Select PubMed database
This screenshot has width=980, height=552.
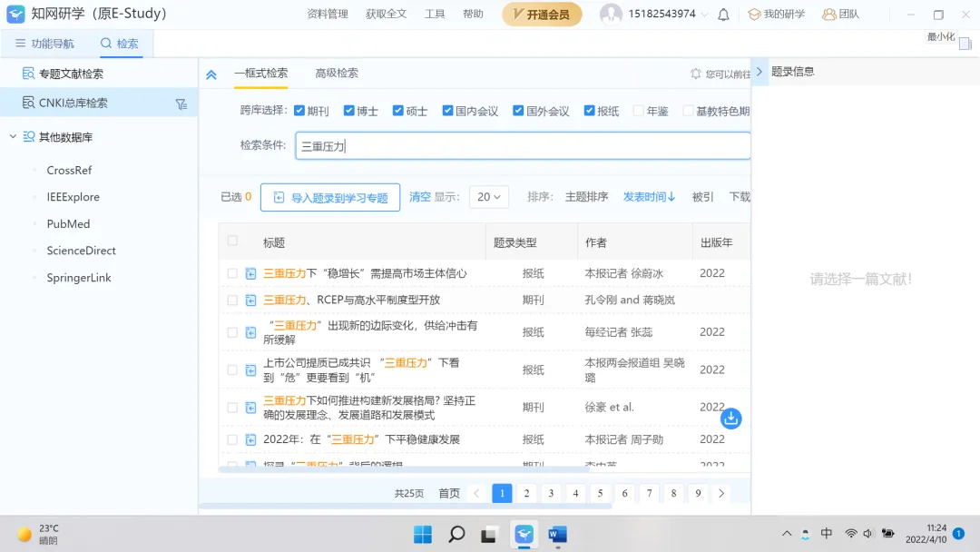(x=68, y=224)
